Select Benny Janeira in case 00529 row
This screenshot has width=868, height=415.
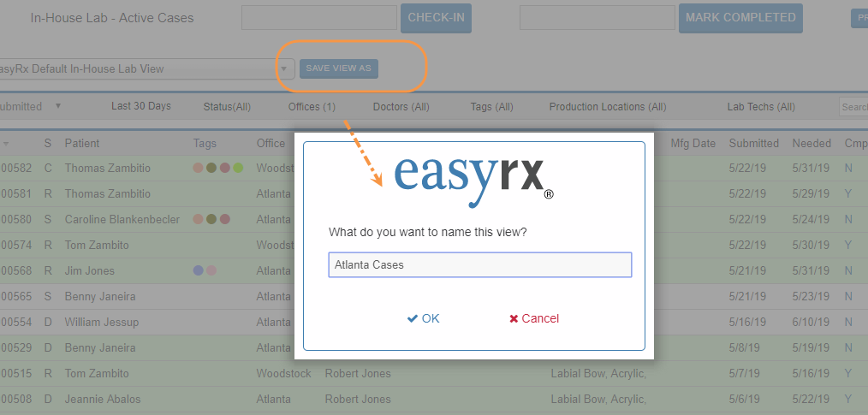pyautogui.click(x=100, y=347)
